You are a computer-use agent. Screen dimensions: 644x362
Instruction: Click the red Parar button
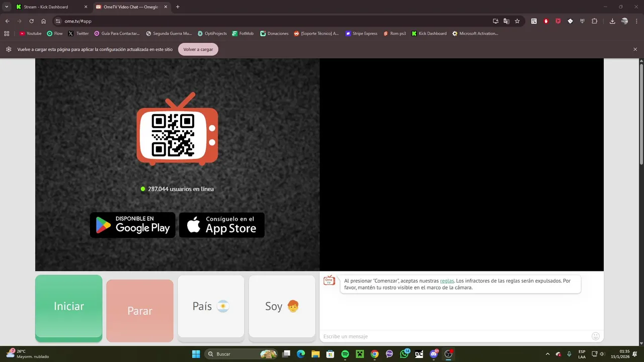(140, 311)
